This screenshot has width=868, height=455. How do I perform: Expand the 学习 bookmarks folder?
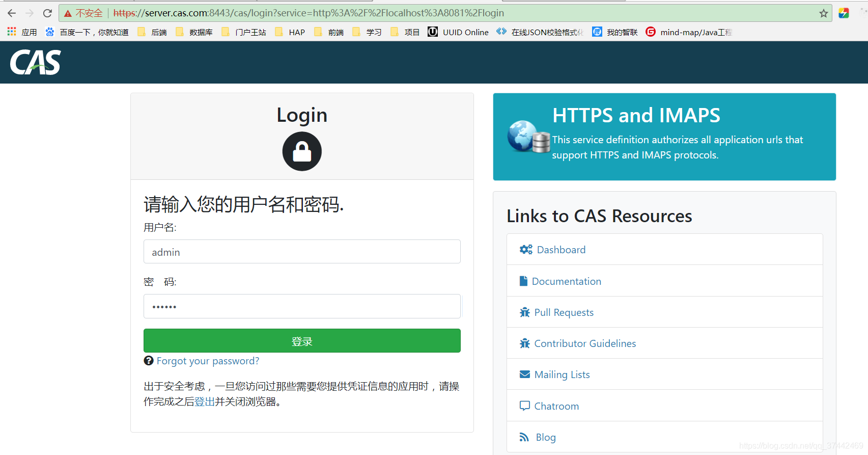[367, 32]
